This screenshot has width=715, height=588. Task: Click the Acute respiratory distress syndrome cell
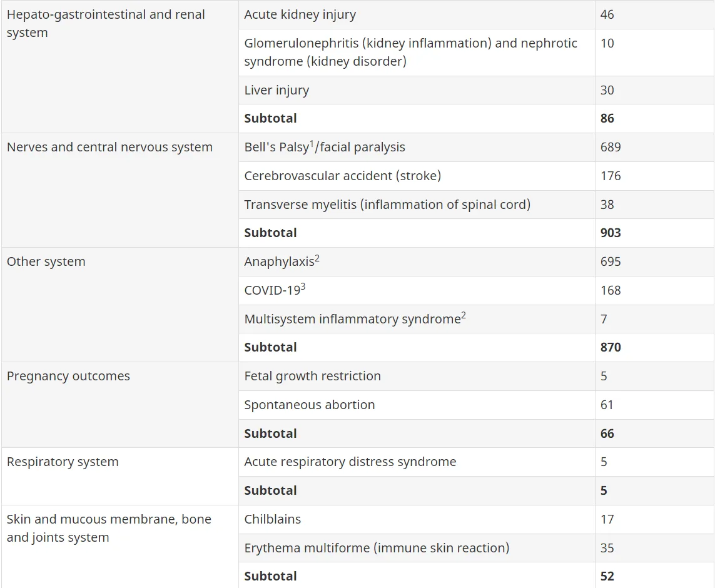[417, 462]
